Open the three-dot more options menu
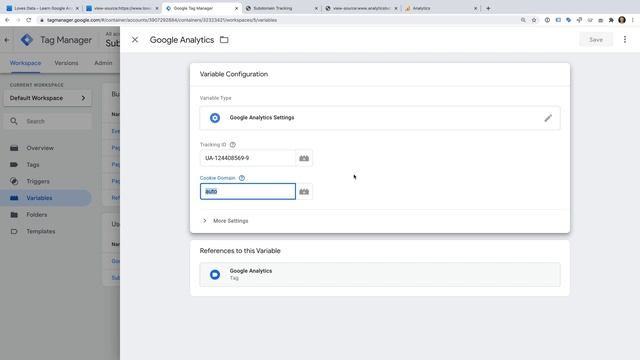 click(x=625, y=40)
